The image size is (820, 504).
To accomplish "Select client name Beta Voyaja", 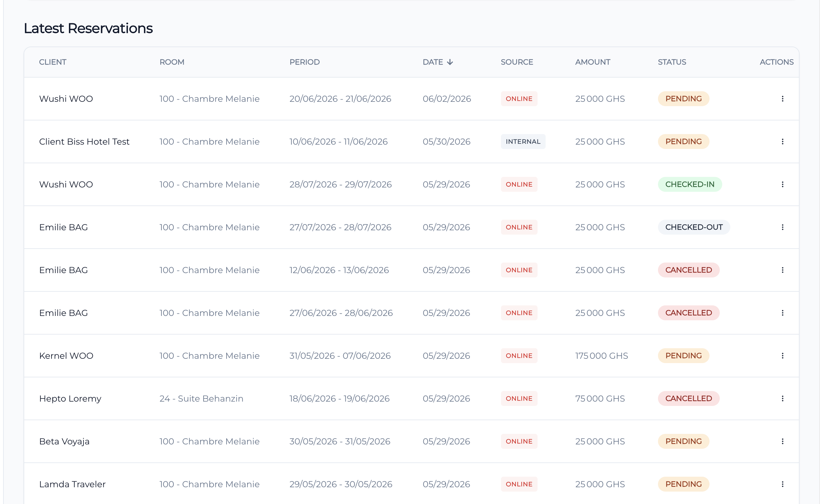I will point(64,441).
